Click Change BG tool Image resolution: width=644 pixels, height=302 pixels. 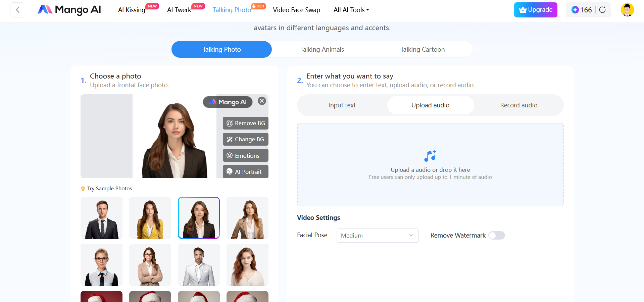tap(246, 139)
